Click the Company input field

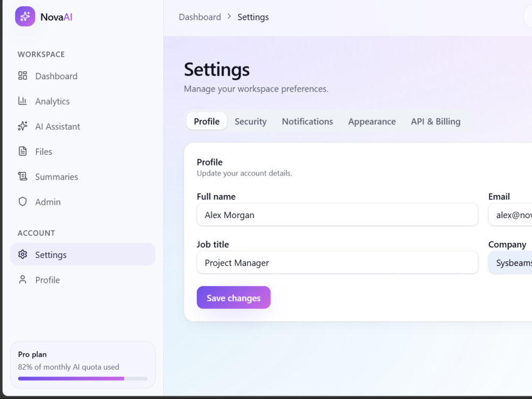510,262
